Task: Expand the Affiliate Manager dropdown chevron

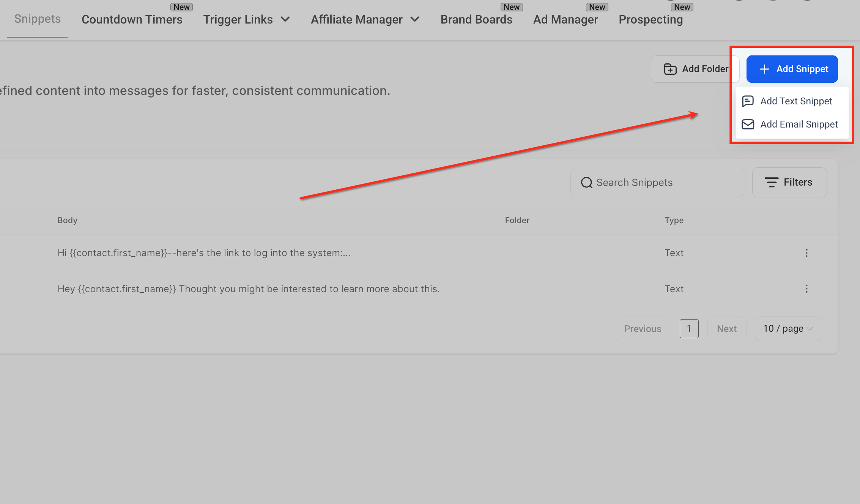Action: 415,19
